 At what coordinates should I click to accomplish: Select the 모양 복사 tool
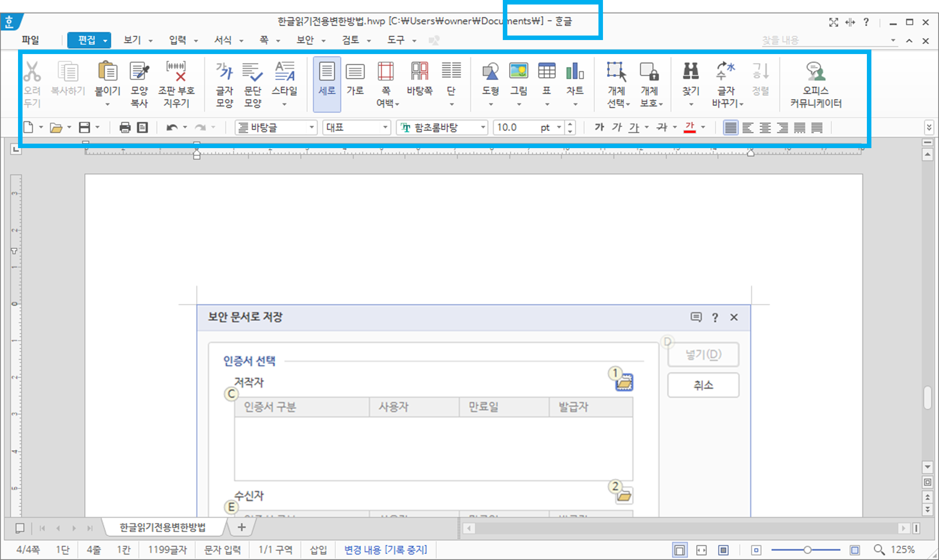[x=139, y=83]
